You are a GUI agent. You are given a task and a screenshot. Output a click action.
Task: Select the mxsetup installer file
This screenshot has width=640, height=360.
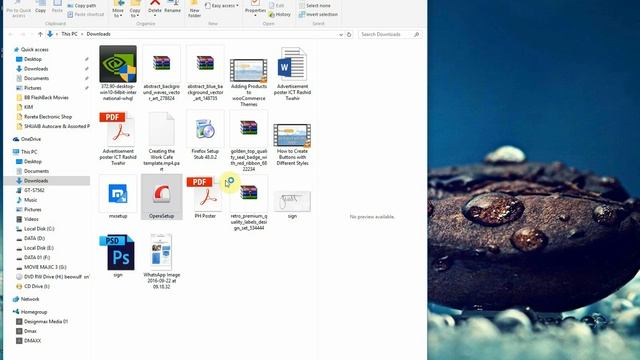tap(118, 198)
